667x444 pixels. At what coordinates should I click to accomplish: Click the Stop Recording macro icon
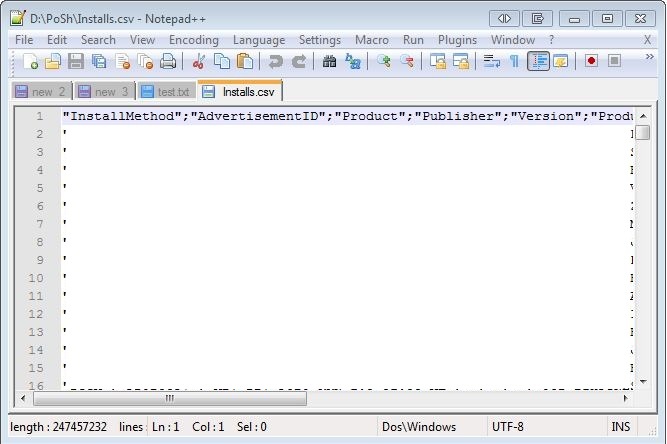tap(614, 61)
